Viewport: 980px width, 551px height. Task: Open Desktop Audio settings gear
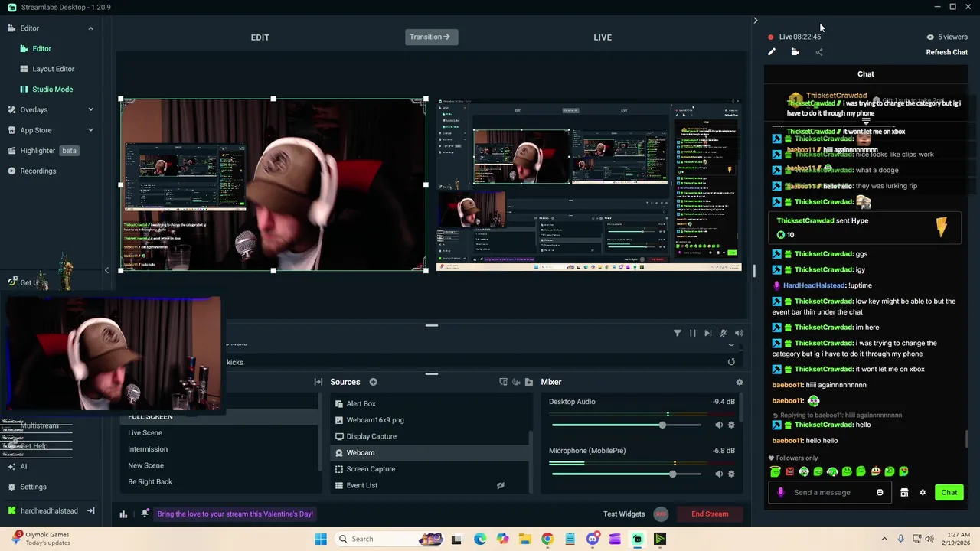pos(731,425)
